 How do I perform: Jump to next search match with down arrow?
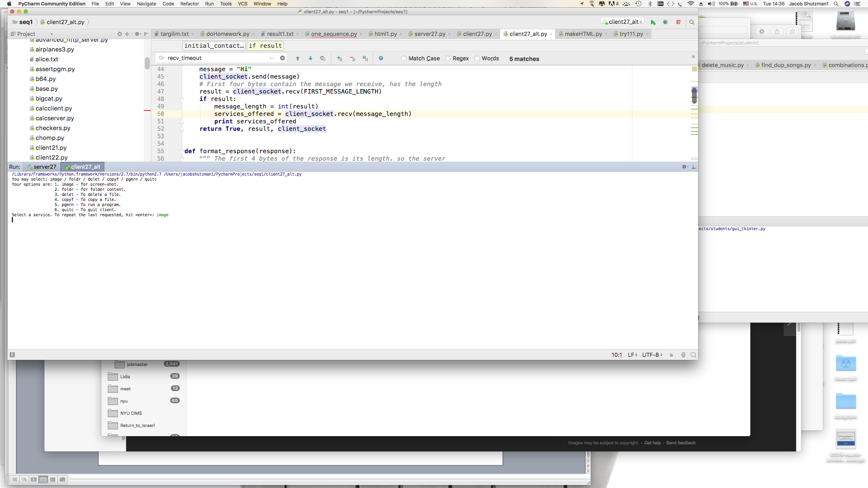310,58
